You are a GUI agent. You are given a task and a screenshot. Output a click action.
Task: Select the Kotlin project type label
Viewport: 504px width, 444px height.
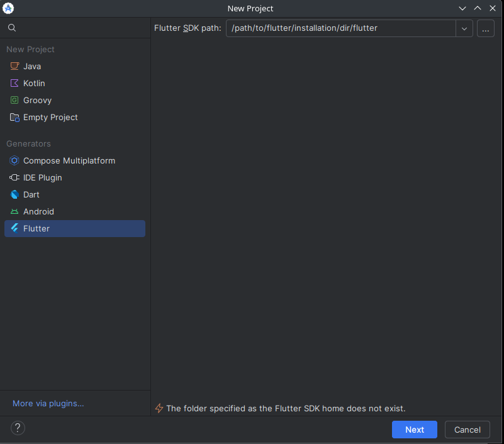pyautogui.click(x=34, y=83)
